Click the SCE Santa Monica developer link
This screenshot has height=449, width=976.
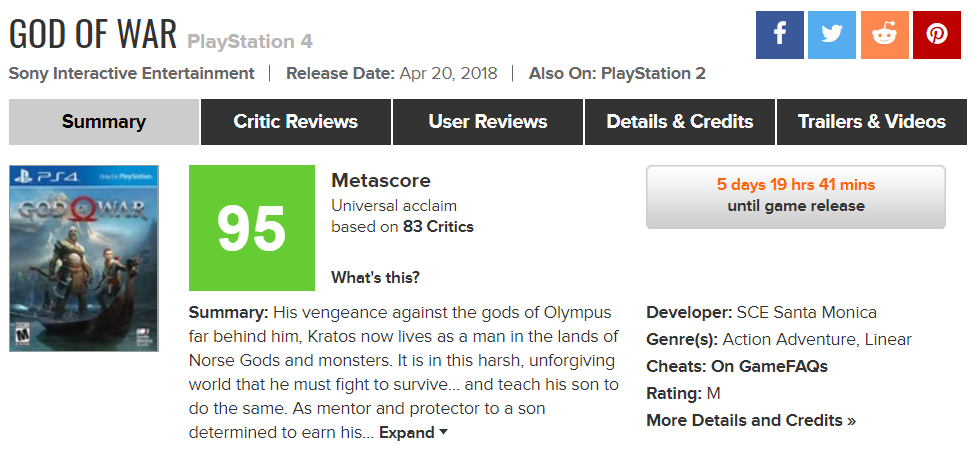807,312
